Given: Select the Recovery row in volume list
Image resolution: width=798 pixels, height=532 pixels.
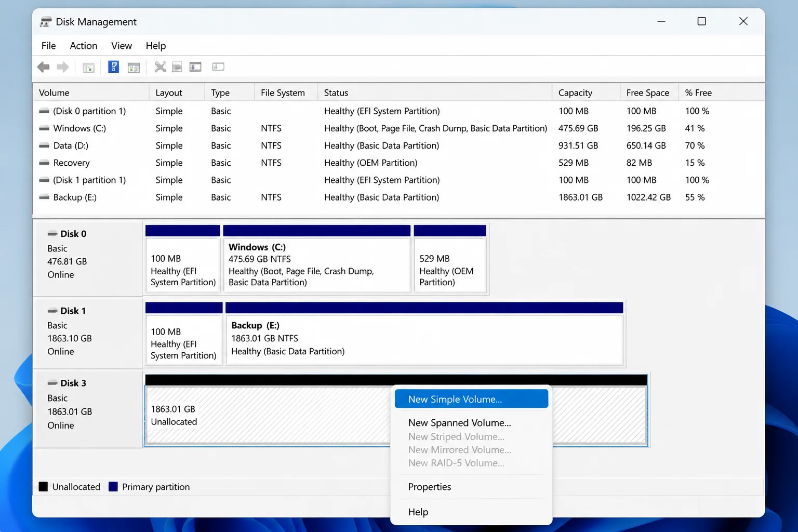Looking at the screenshot, I should pos(398,163).
